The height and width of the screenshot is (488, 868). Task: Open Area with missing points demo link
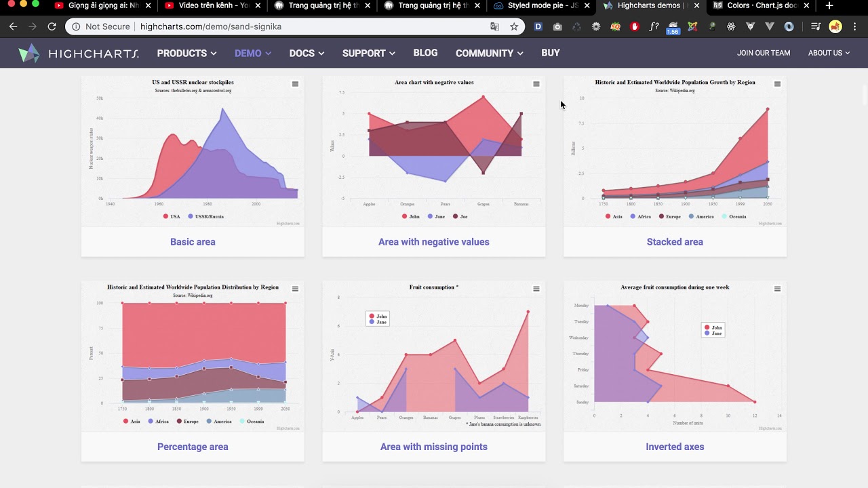pyautogui.click(x=434, y=447)
